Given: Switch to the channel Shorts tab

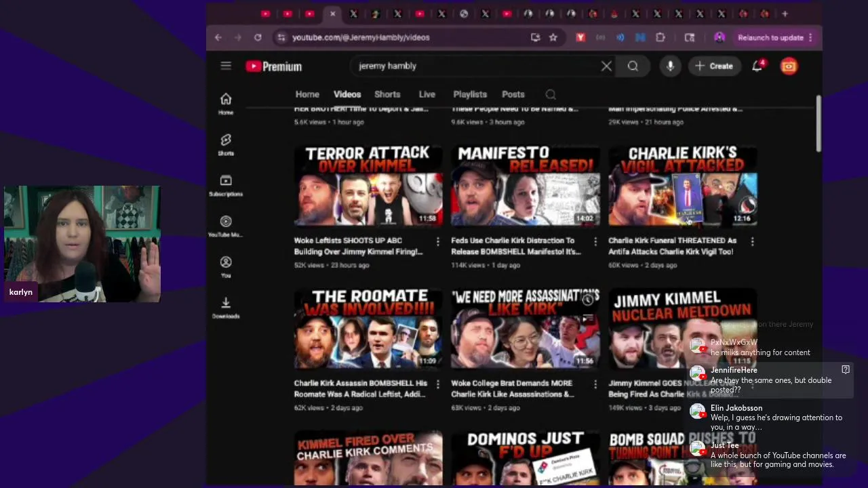Looking at the screenshot, I should 387,94.
